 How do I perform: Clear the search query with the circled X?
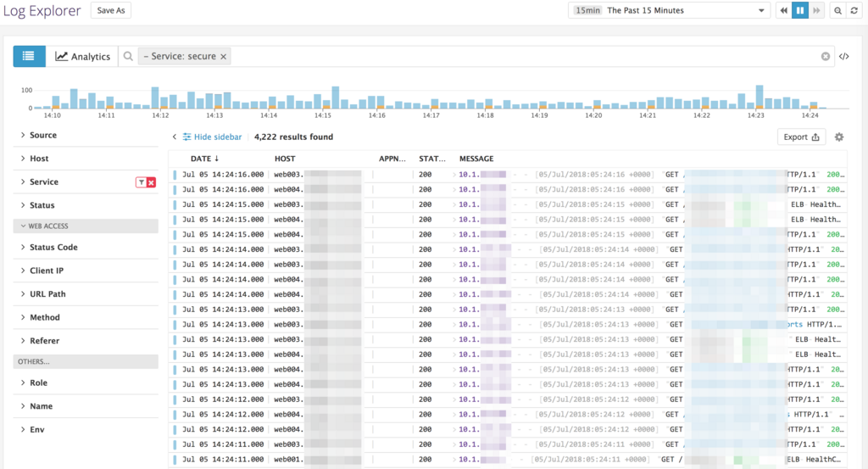click(x=825, y=56)
